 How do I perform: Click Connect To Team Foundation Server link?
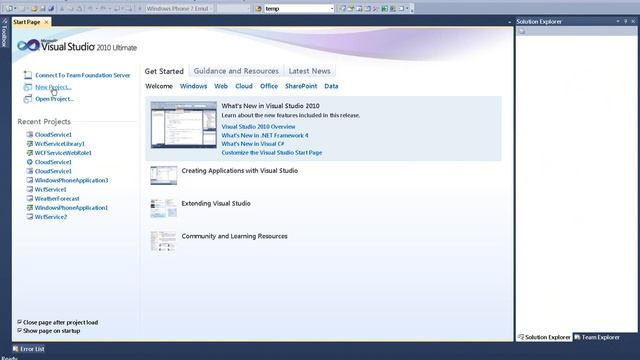click(83, 75)
